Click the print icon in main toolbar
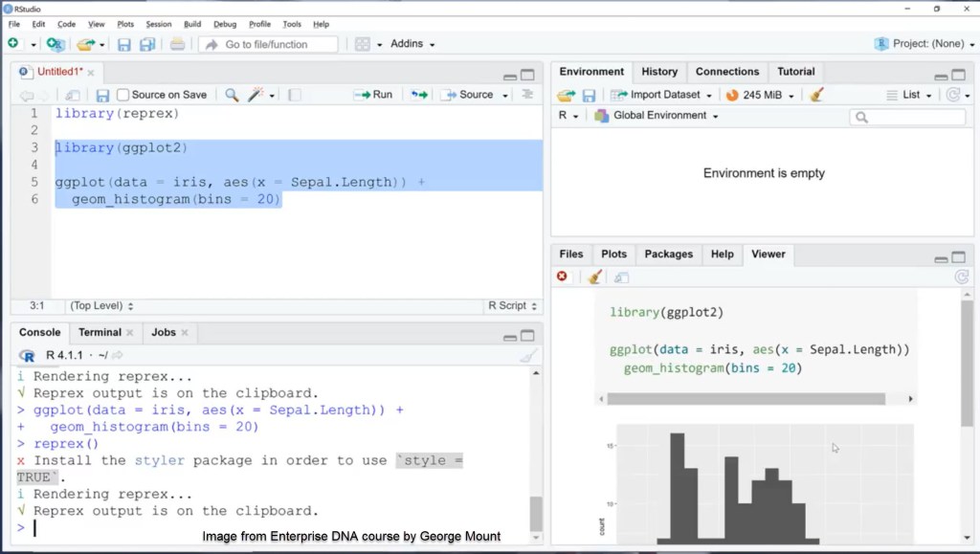Screen dimensions: 980x554 tap(177, 44)
